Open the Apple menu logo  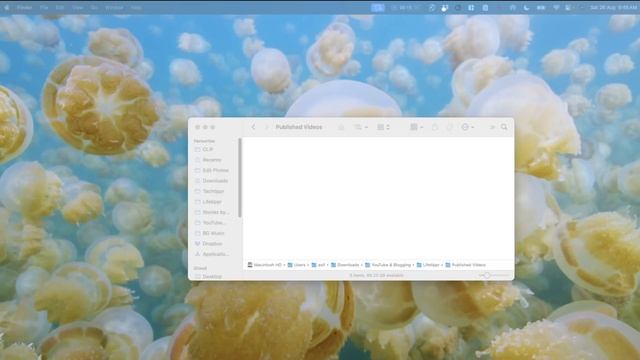(x=7, y=7)
